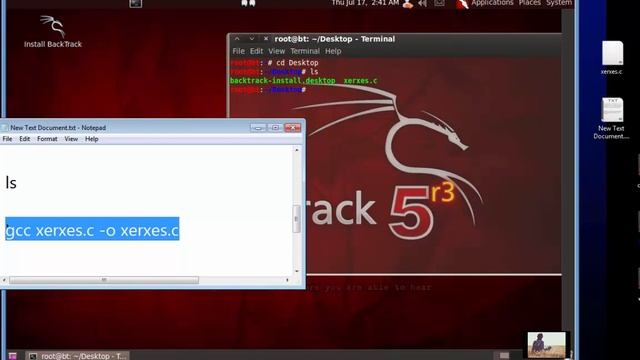Open the Terminal window's View menu
The image size is (640, 360).
pos(276,51)
